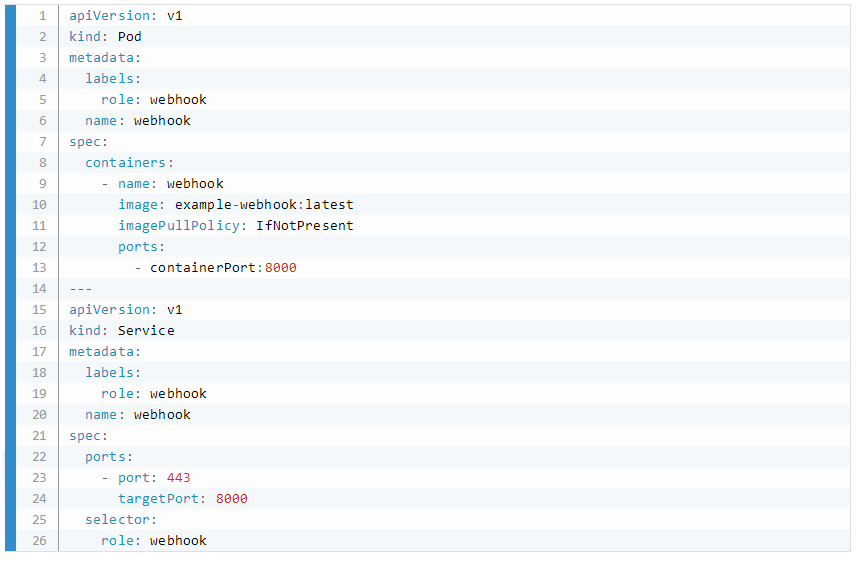
Task: Click line number 10 in gutter
Action: click(39, 205)
